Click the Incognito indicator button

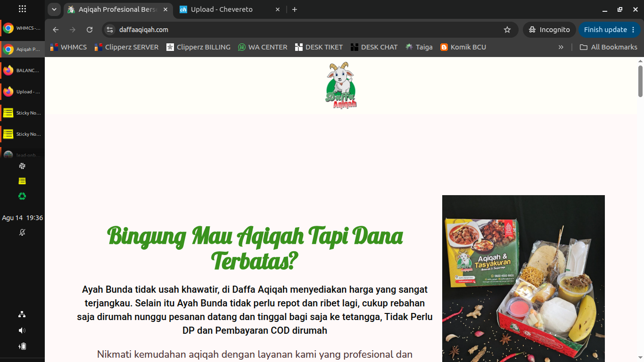pyautogui.click(x=549, y=30)
